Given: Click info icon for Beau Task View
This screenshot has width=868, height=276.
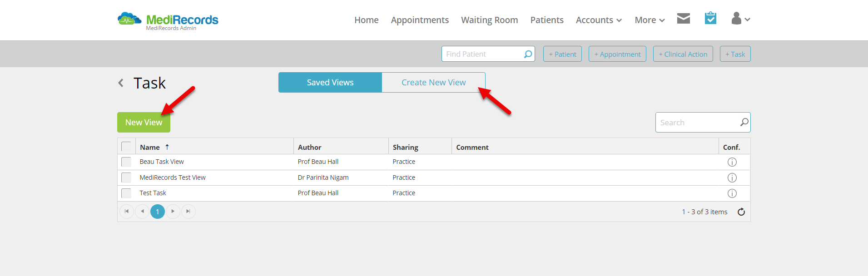Looking at the screenshot, I should (732, 162).
